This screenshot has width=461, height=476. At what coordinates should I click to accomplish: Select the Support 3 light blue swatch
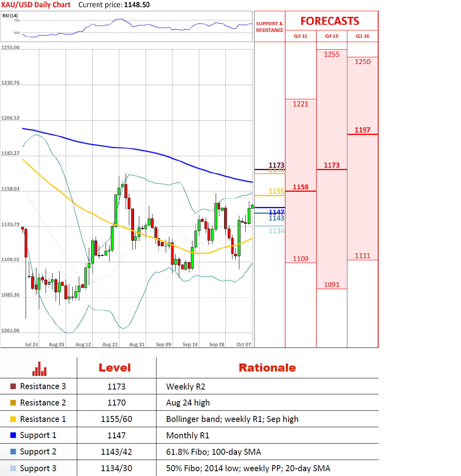(13, 468)
